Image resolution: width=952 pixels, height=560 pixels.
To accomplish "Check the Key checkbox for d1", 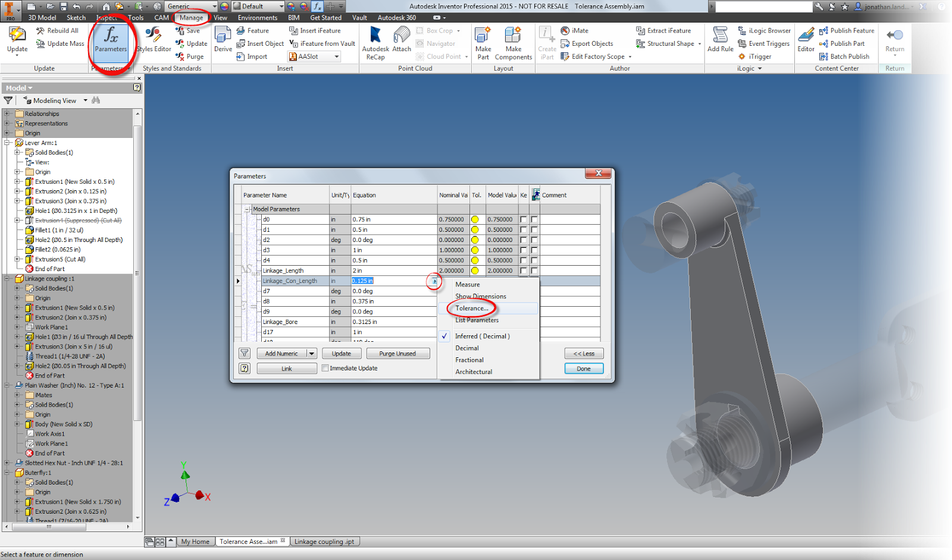I will (x=524, y=229).
